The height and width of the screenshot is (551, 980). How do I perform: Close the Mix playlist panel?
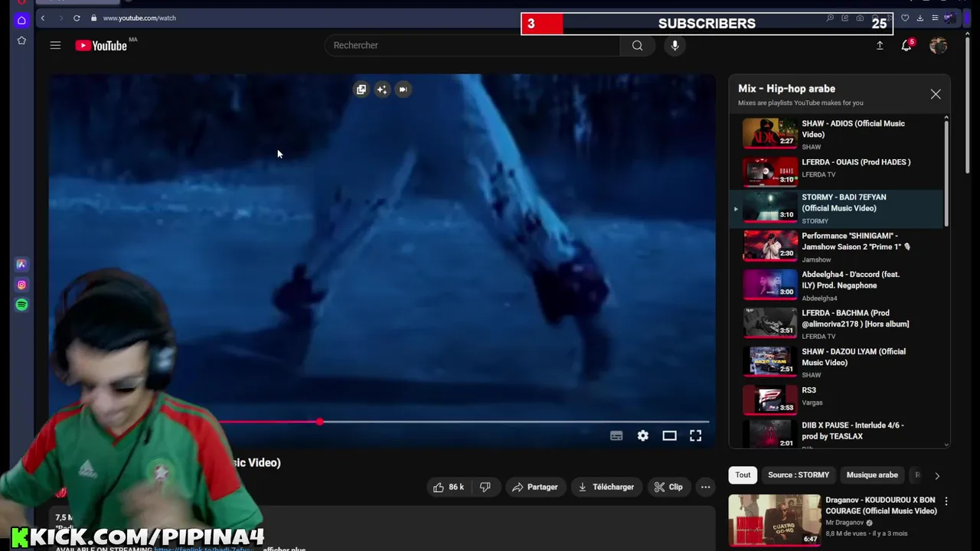click(x=936, y=94)
